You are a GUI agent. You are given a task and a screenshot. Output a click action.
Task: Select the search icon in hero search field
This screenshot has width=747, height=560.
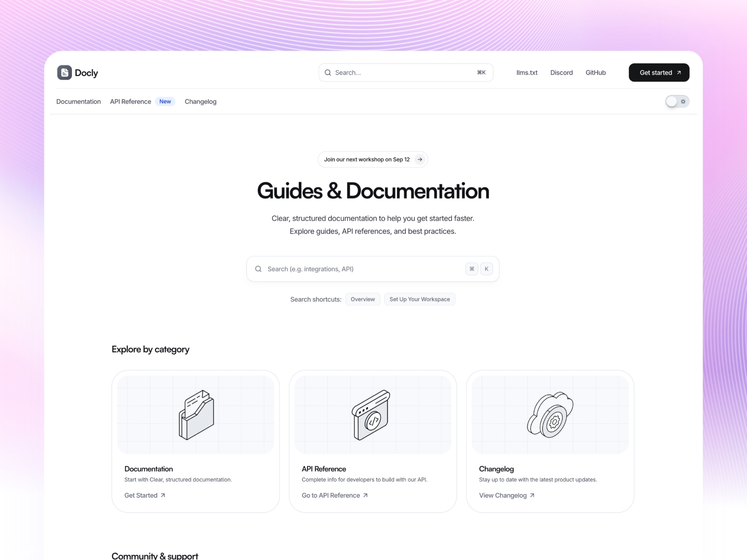(258, 269)
